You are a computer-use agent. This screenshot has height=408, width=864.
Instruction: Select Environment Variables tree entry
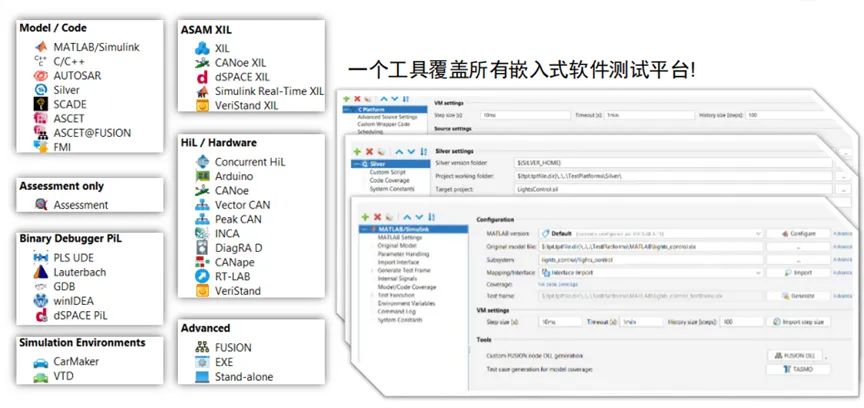[406, 304]
